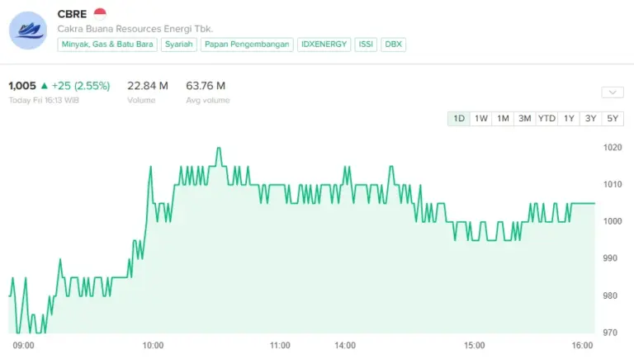Click the 970 price axis label
The image size is (634, 364).
610,333
